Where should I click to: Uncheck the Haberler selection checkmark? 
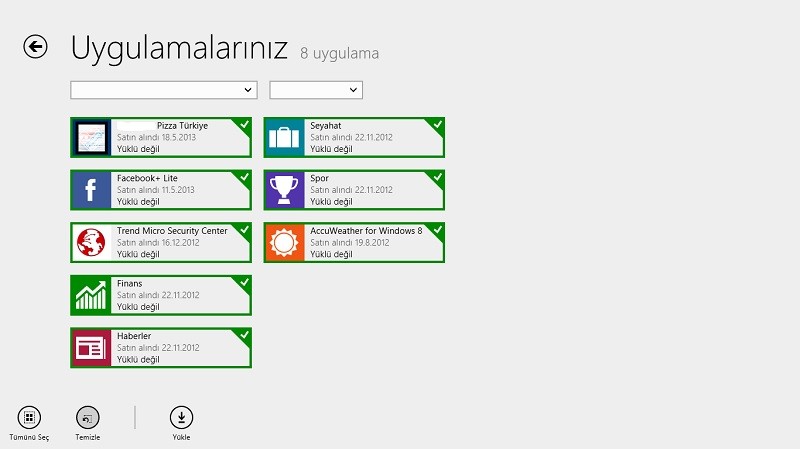tap(244, 335)
